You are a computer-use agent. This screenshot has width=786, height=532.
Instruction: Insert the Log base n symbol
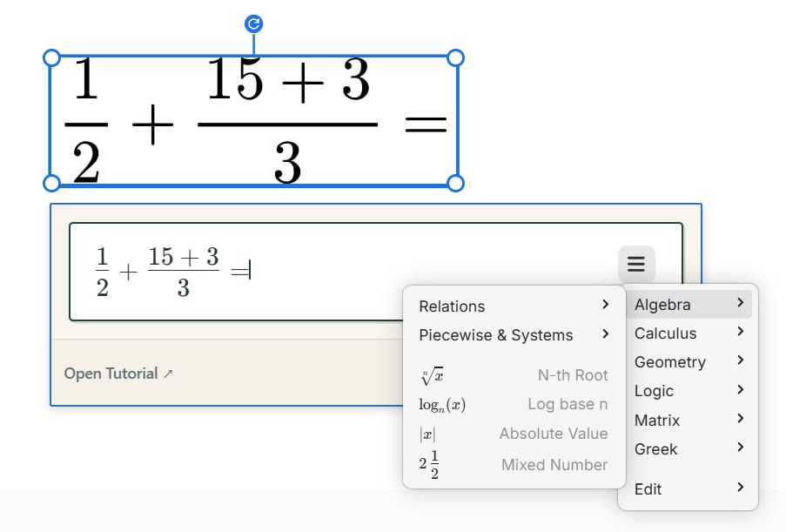514,405
